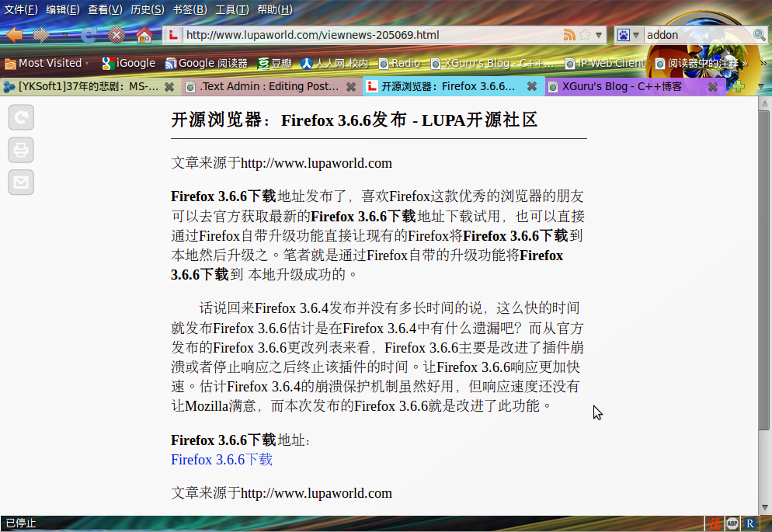Open the 书签(B) menu
772x532 pixels.
190,9
